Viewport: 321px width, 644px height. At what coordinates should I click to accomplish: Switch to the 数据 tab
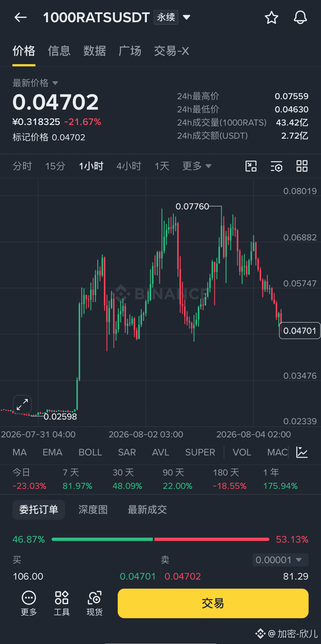[95, 51]
